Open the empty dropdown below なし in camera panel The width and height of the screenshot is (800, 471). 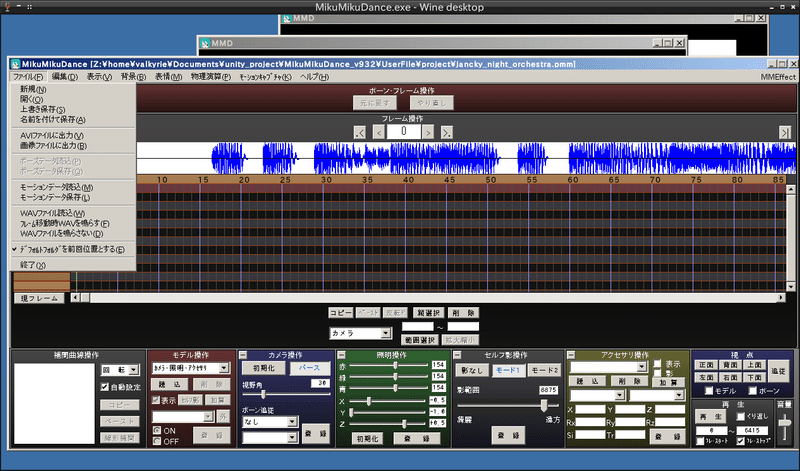click(292, 438)
